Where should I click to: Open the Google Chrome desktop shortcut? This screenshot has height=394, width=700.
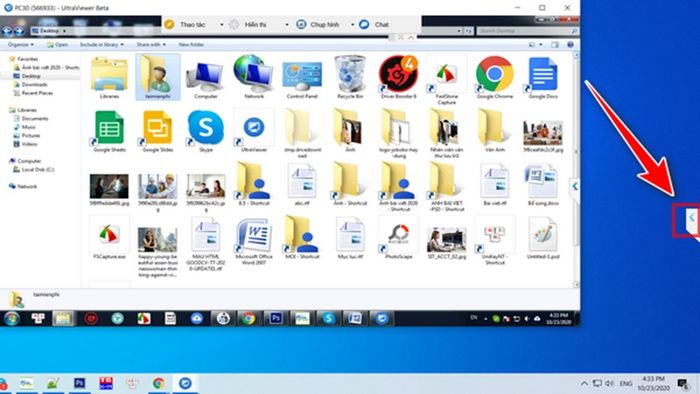[x=494, y=77]
